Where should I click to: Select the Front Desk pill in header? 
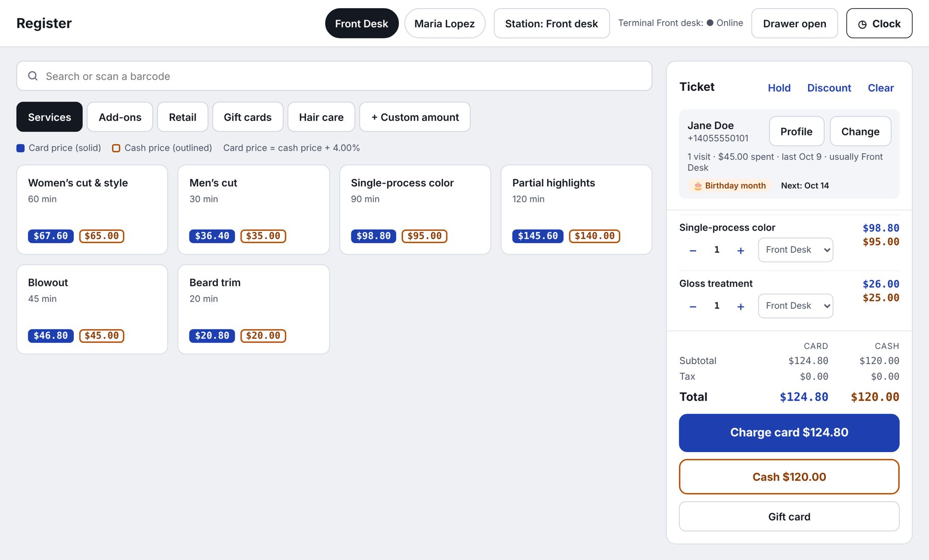pyautogui.click(x=361, y=23)
